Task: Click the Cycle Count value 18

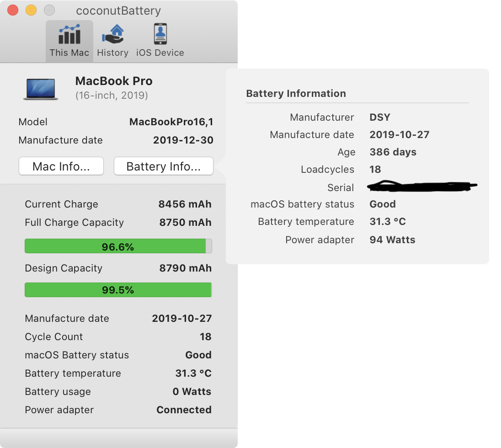Action: tap(205, 337)
